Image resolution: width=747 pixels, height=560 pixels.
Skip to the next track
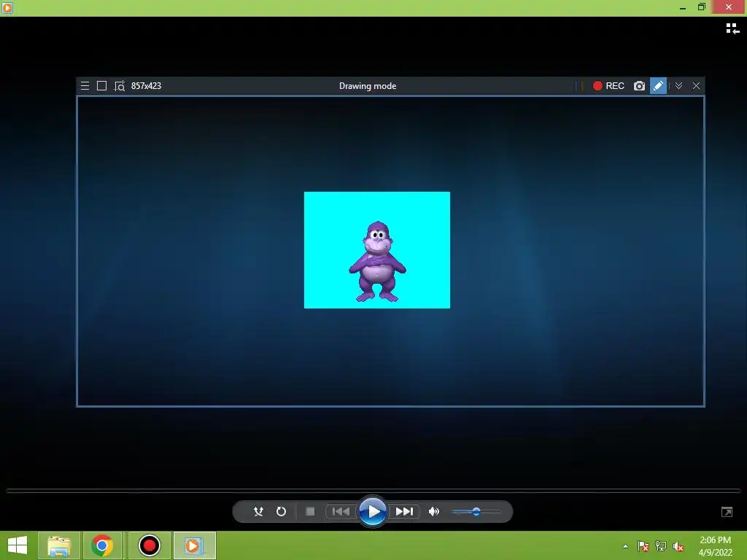[404, 511]
